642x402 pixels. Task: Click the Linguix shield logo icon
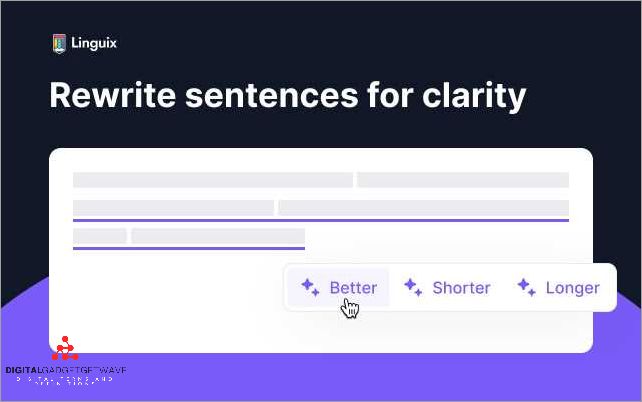pyautogui.click(x=58, y=43)
